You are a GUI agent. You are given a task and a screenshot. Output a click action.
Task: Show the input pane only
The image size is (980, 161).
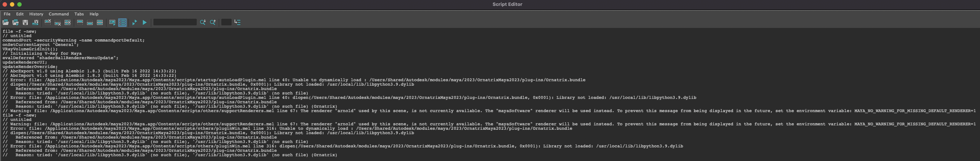pyautogui.click(x=90, y=22)
